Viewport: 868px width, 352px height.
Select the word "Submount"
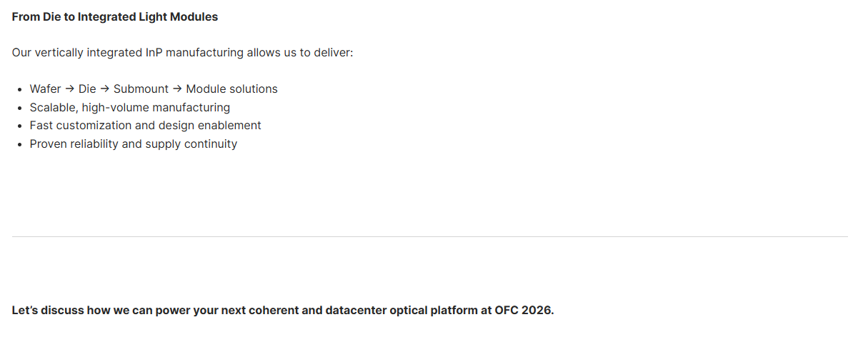tap(141, 89)
